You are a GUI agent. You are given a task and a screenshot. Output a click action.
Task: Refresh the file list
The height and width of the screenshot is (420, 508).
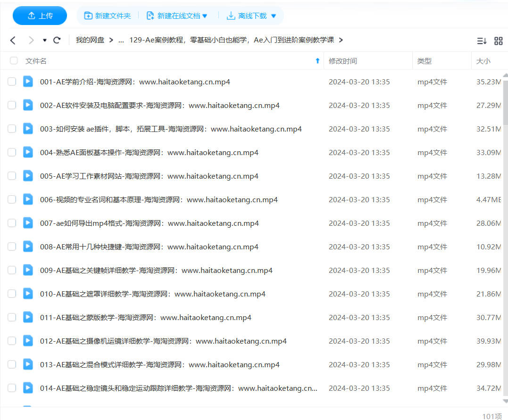57,40
